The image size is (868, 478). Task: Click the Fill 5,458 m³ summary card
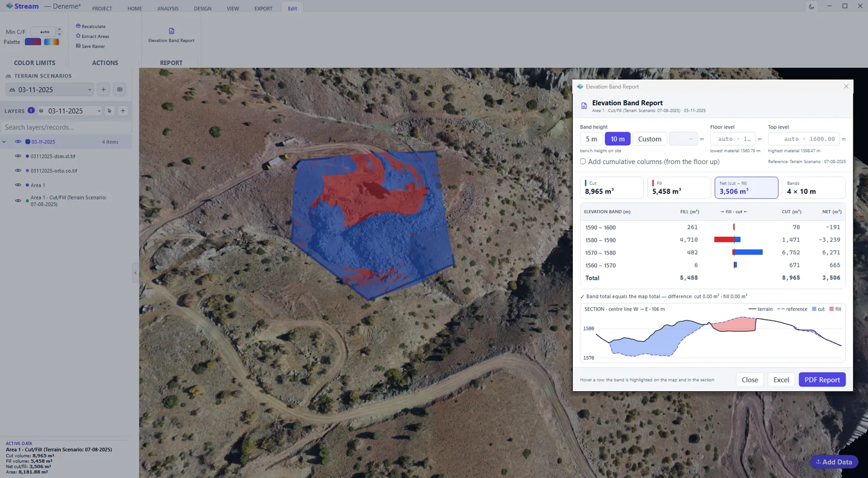(679, 188)
